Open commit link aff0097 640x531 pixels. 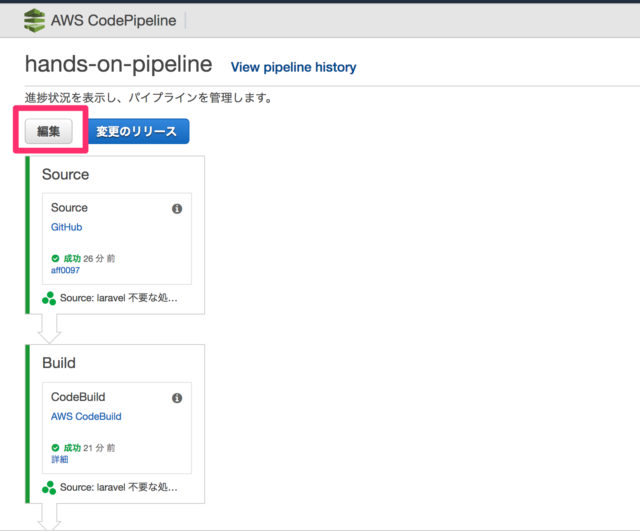65,270
